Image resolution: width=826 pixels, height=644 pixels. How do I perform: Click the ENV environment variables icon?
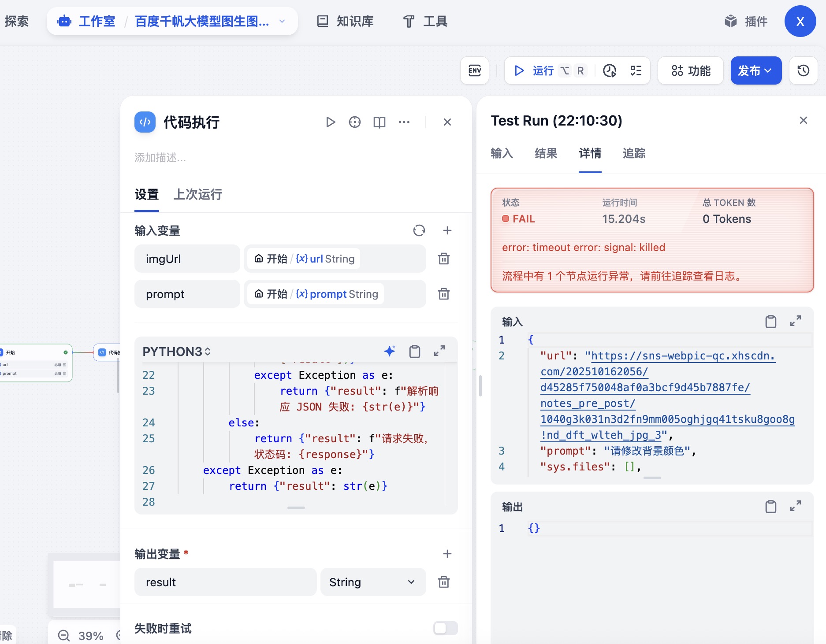pos(475,70)
